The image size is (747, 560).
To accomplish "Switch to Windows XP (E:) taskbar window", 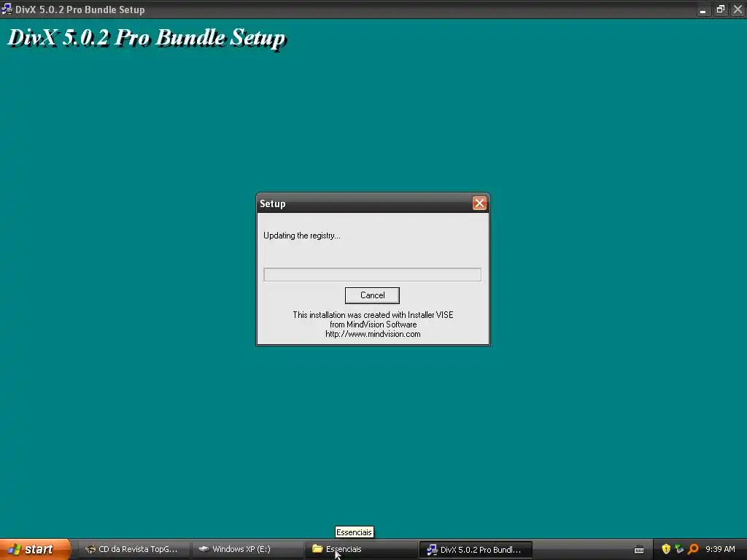I will pyautogui.click(x=247, y=549).
